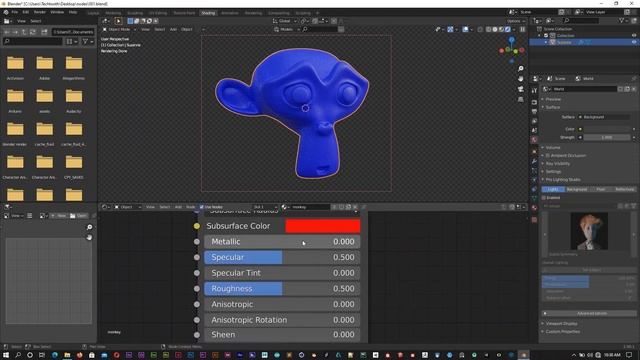This screenshot has height=360, width=640.
Task: Select the tweak select box tool icon
Action: (x=118, y=21)
